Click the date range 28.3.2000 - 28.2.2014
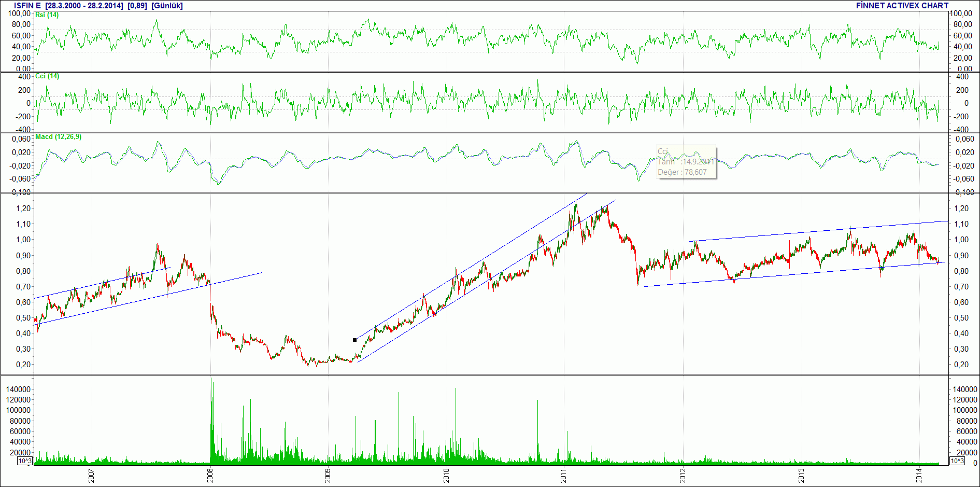Screen dimensions: 980x487 click(84, 6)
